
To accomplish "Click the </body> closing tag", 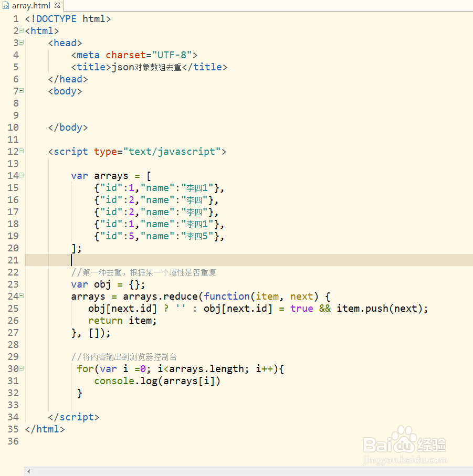I will (x=68, y=128).
